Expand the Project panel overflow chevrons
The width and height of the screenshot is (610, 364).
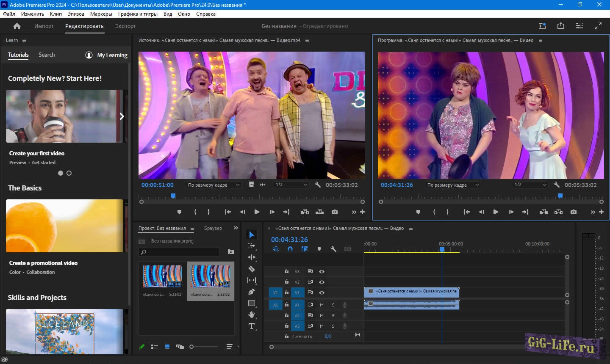click(236, 228)
